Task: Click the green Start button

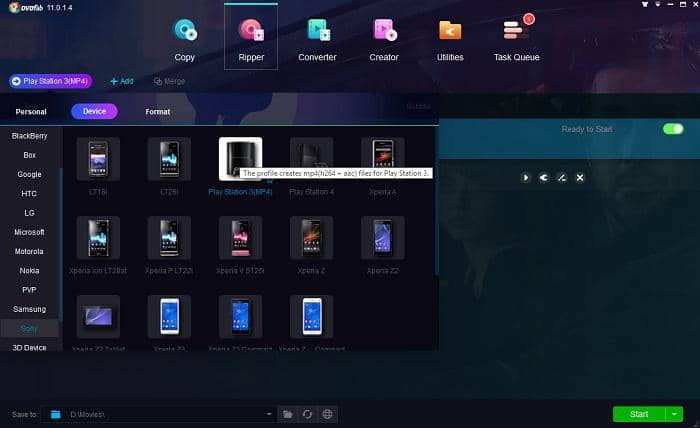Action: [x=639, y=414]
